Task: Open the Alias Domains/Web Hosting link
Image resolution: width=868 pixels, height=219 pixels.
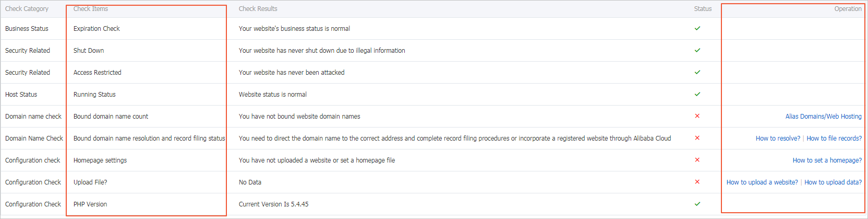Action: click(x=823, y=117)
